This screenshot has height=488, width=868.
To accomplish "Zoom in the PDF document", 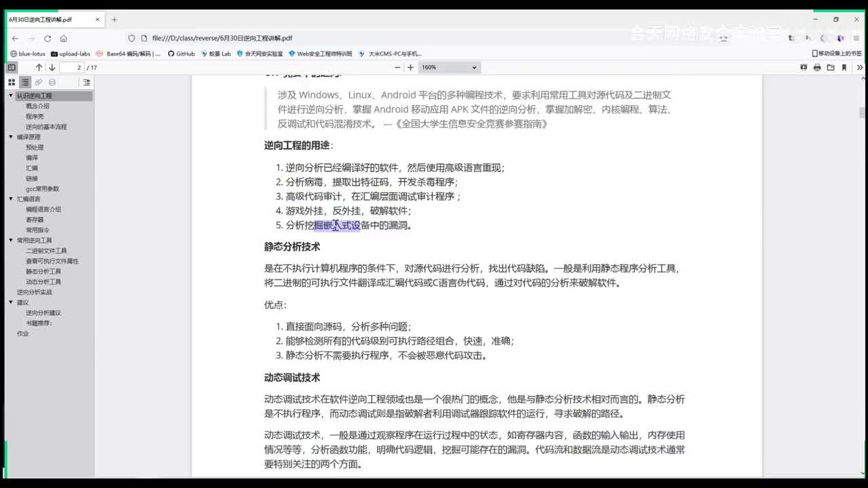I will pyautogui.click(x=410, y=67).
